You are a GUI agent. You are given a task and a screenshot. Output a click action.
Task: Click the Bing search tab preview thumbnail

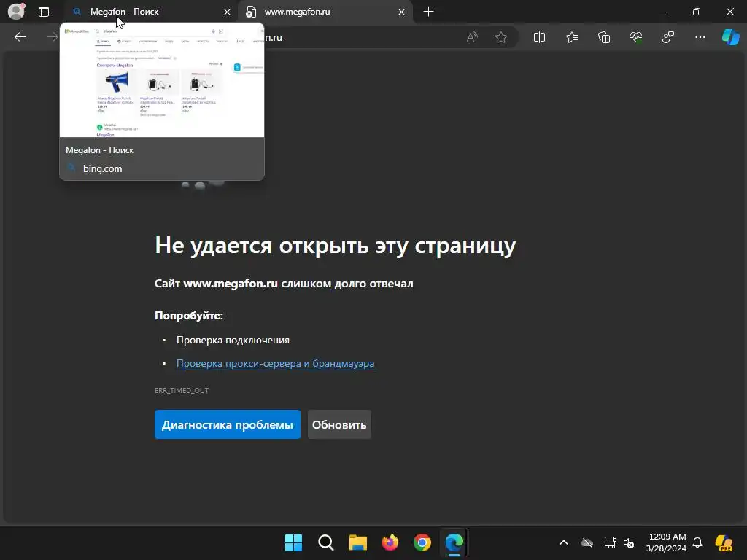click(x=162, y=80)
